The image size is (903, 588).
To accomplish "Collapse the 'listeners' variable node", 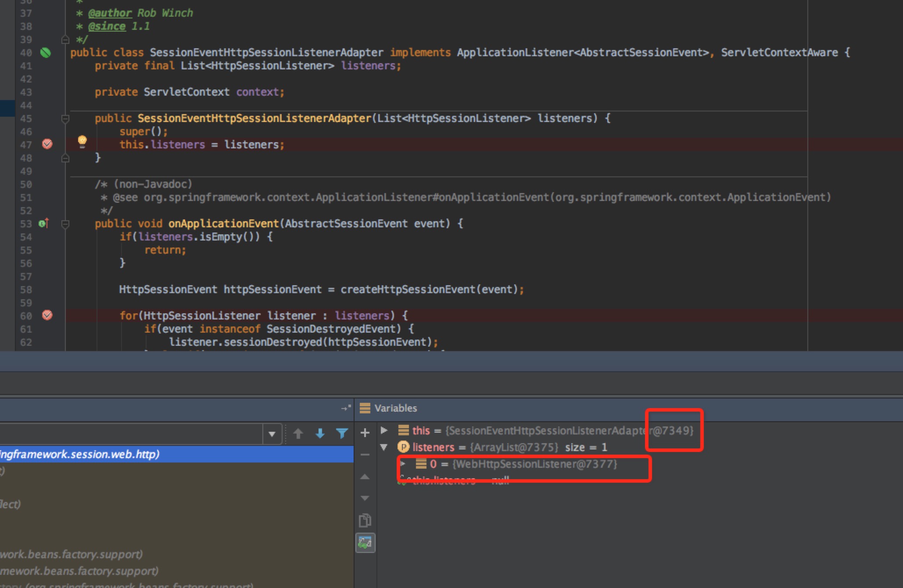I will (384, 447).
